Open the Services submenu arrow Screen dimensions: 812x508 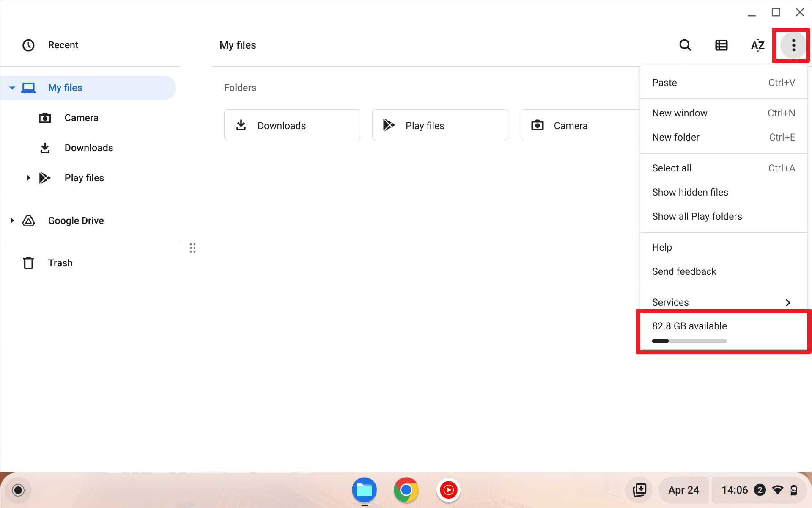point(788,302)
